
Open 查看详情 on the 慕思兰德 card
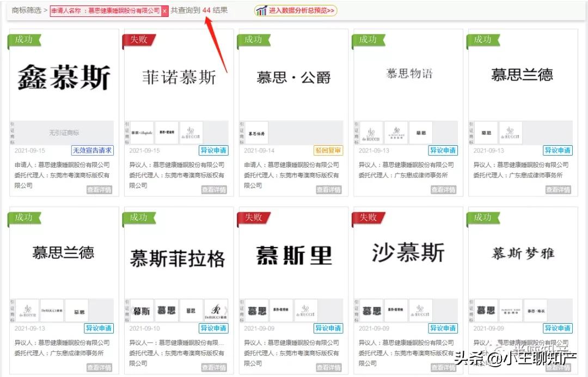558,189
